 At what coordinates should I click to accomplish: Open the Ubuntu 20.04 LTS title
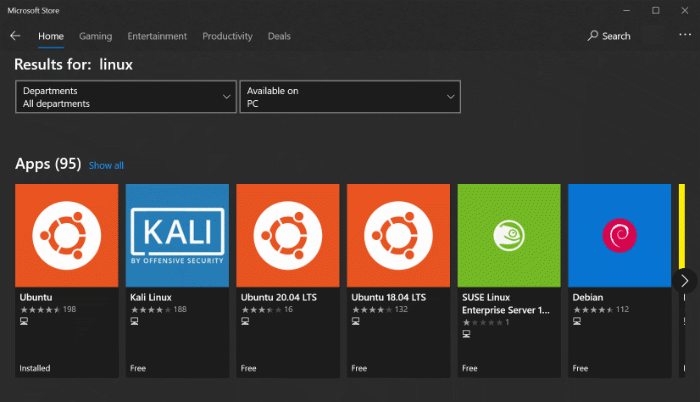coord(279,297)
